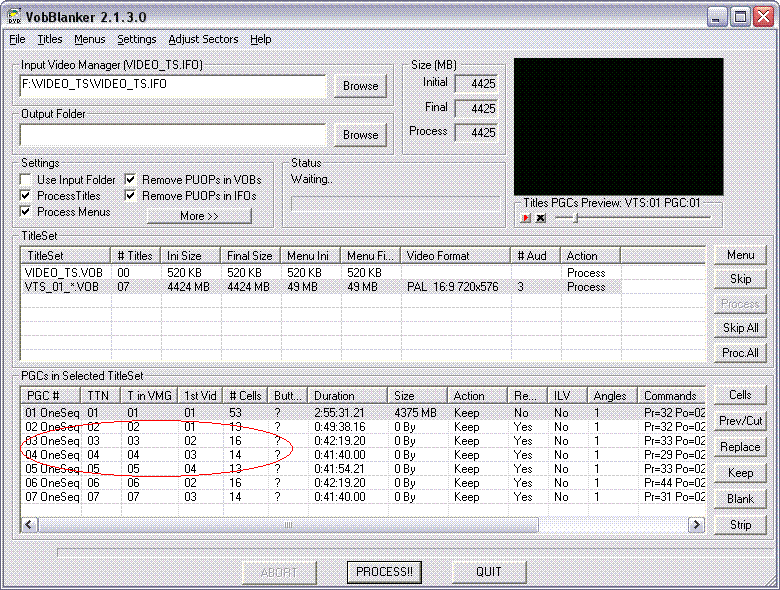Screen dimensions: 780x590
Task: Click the QUIT button
Action: click(488, 572)
